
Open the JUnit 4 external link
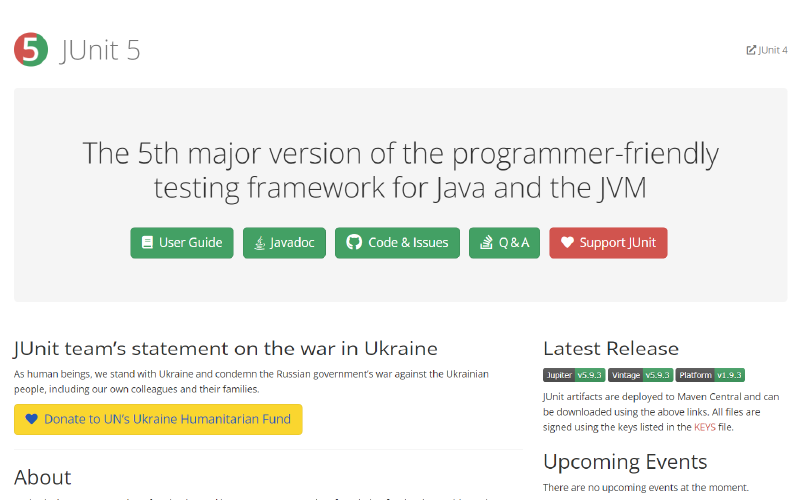coord(767,50)
